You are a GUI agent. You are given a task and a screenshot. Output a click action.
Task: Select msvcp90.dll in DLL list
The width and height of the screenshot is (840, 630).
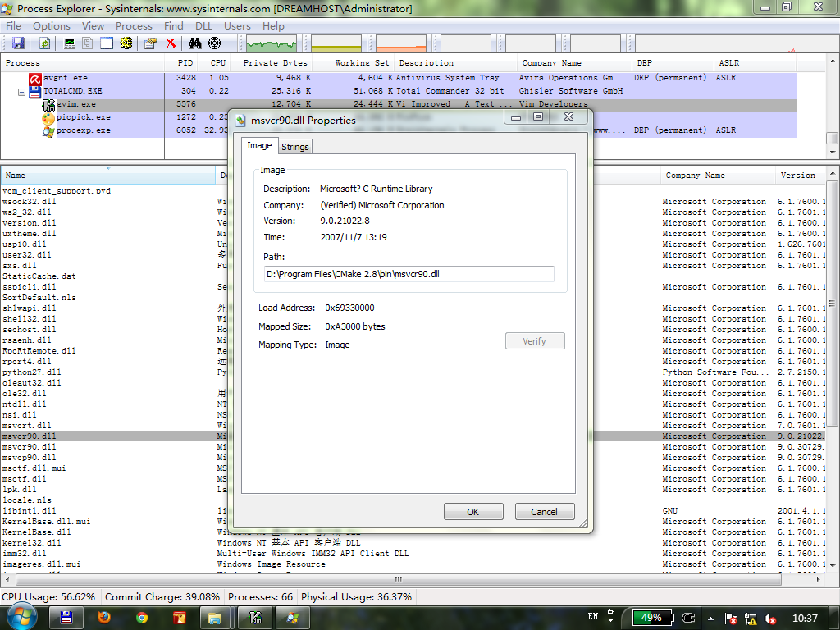29,458
